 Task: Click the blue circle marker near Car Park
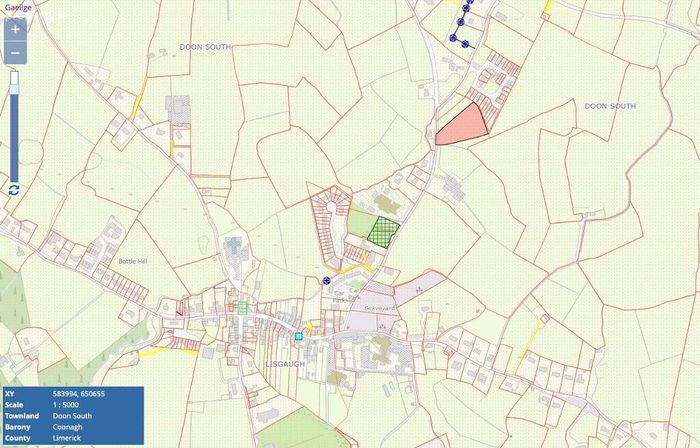326,280
